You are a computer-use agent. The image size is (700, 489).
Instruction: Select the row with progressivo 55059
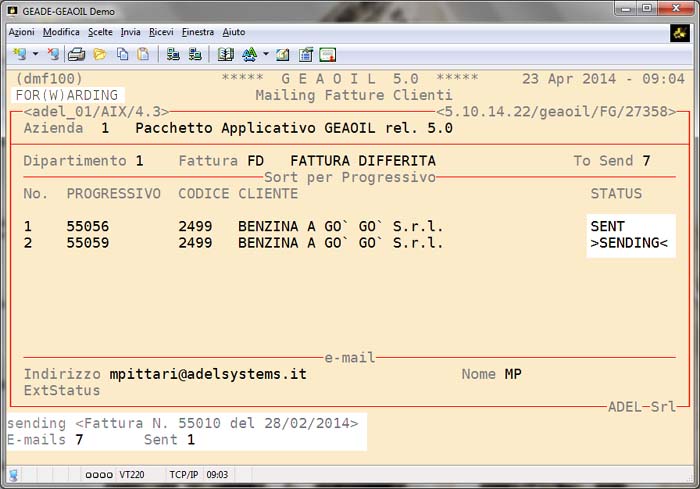(88, 243)
